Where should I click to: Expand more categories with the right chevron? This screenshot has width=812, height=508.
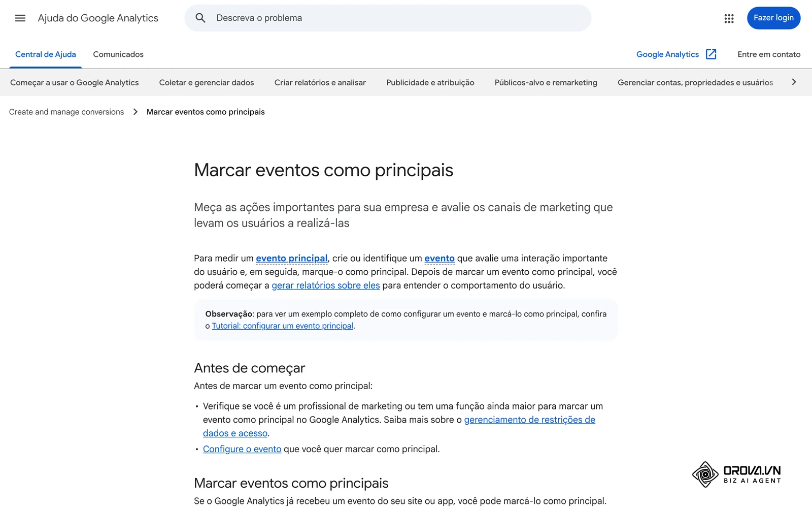coord(794,82)
